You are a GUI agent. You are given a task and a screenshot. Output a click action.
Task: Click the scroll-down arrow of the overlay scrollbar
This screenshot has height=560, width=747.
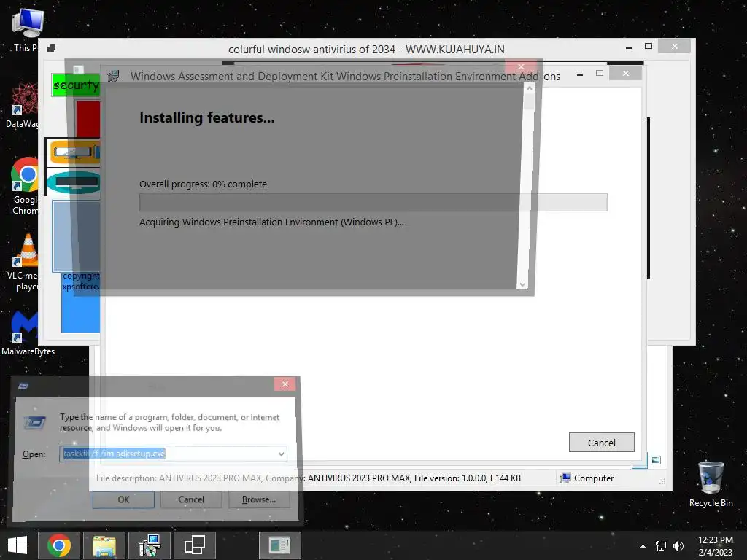coord(522,284)
